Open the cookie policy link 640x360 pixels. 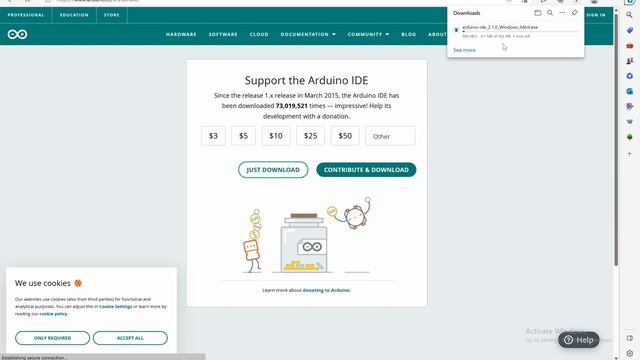(x=53, y=314)
